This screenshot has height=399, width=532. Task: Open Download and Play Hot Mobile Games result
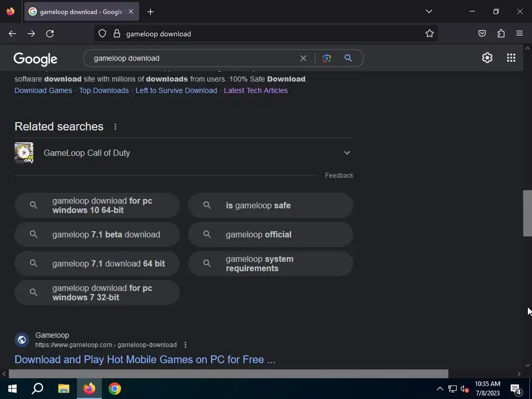click(145, 360)
